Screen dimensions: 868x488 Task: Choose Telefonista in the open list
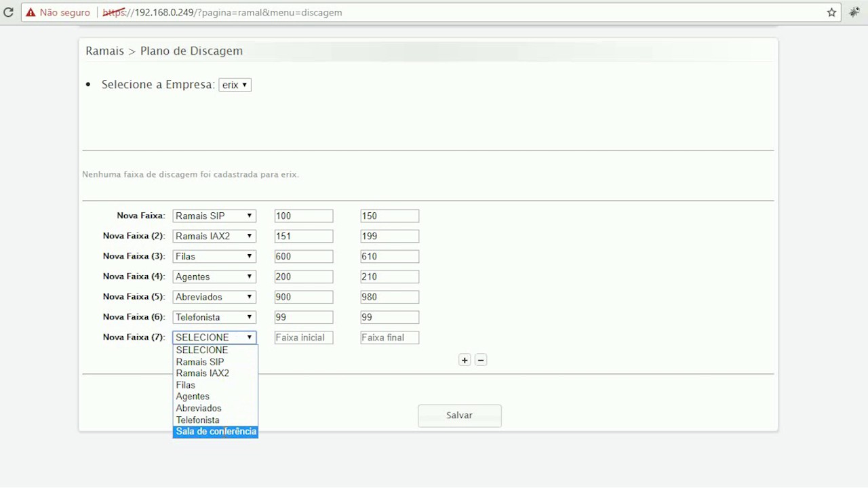pos(216,420)
